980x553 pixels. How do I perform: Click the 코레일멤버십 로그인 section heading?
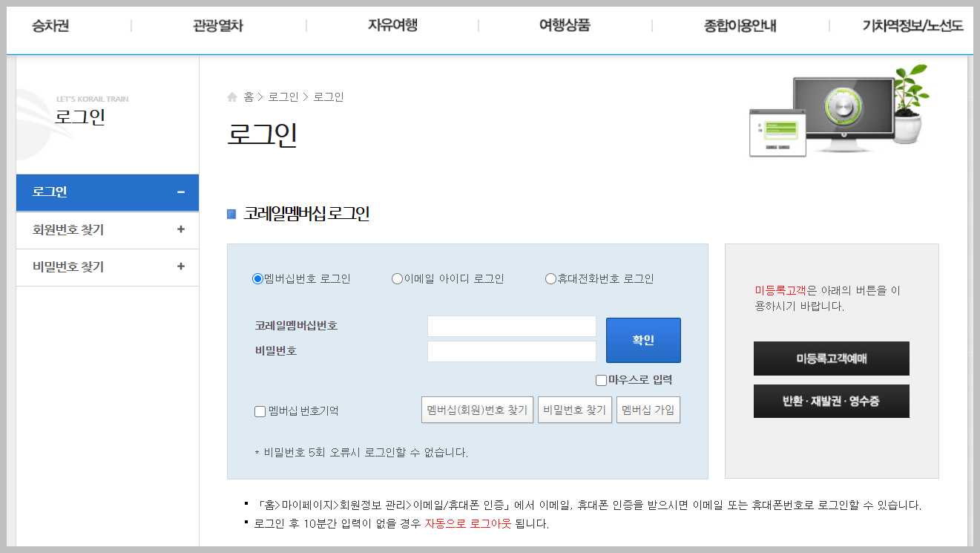pyautogui.click(x=306, y=214)
